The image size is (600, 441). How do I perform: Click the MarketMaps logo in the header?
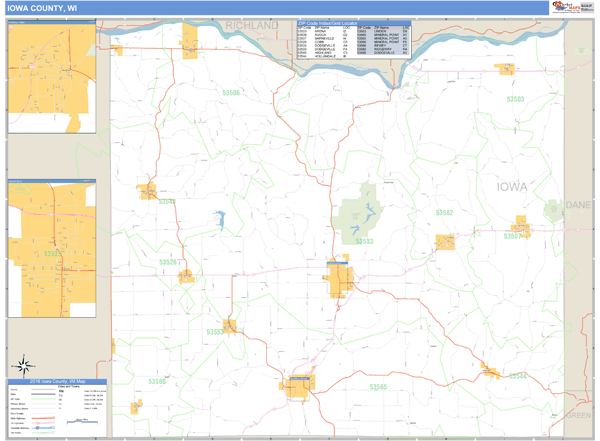(566, 7)
